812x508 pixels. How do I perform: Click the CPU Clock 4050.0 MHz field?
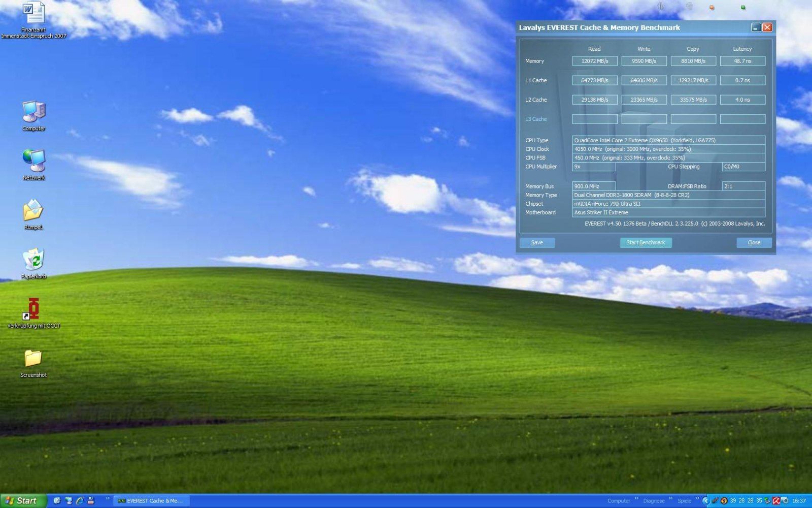click(x=669, y=149)
